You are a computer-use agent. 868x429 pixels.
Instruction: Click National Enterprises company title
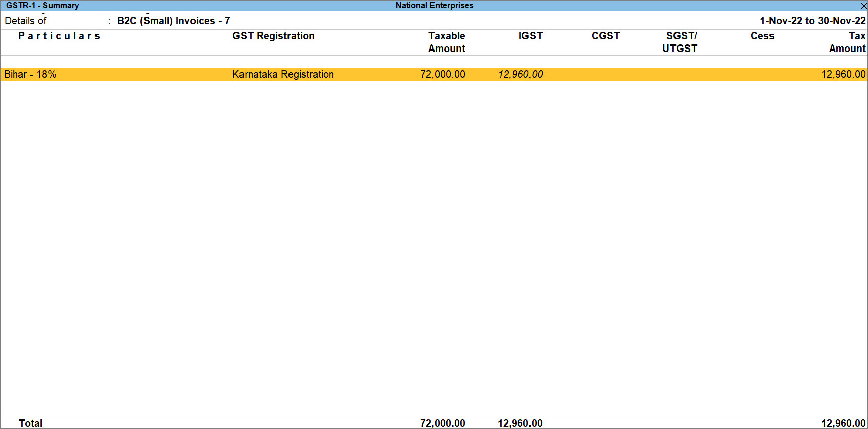[x=435, y=6]
